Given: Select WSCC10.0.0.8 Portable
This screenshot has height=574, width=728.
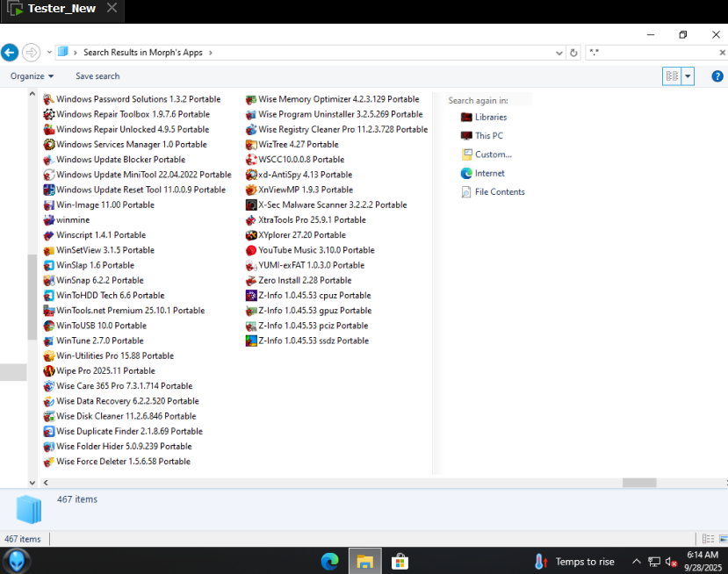Looking at the screenshot, I should pos(295,160).
